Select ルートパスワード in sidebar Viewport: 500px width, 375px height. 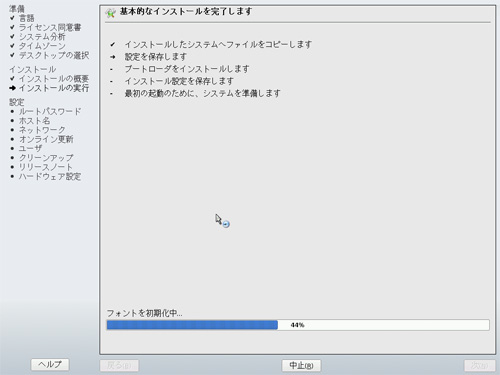point(50,111)
